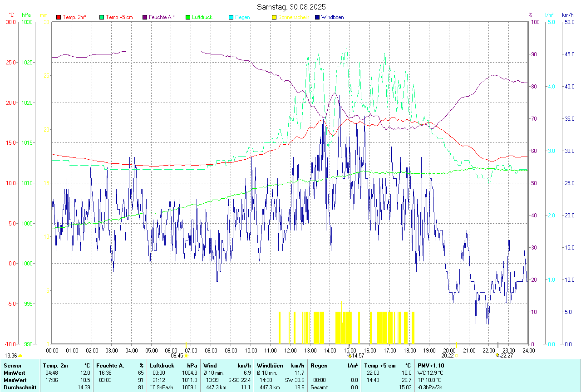Click the teal Temp +5 cm legend square
The image size is (581, 392).
coord(102,17)
